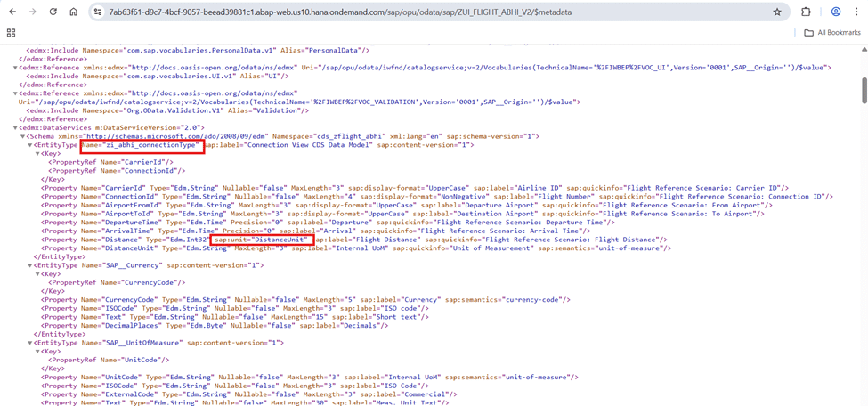Collapse the zi_abhi_connectionType EntityType node
Screen dimensions: 868x406
pyautogui.click(x=30, y=145)
